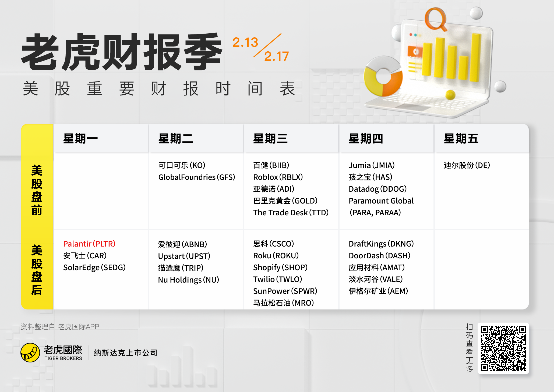Click 淡水河谷 (VALE) entry

click(x=376, y=279)
